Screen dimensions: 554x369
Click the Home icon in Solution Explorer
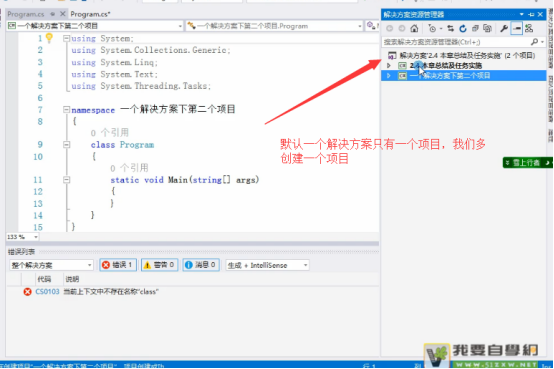414,29
